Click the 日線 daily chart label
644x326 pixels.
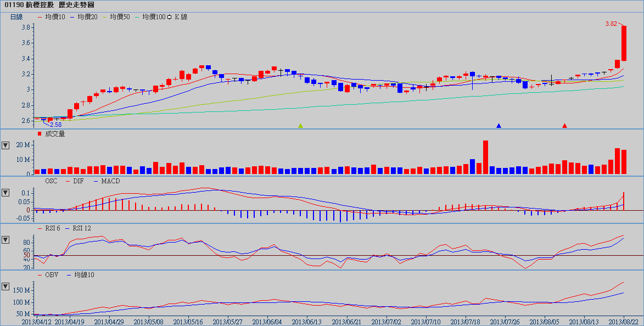pos(16,17)
